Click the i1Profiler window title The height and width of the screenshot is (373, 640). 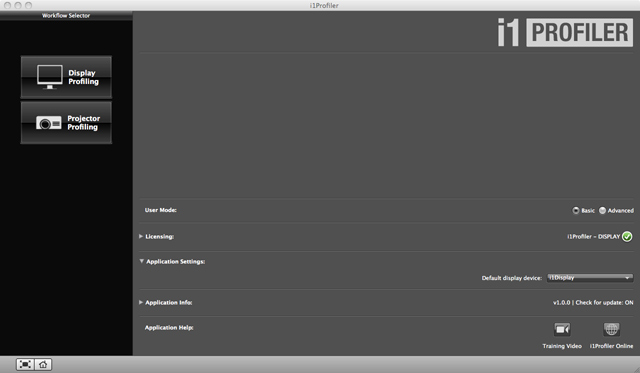[324, 5]
